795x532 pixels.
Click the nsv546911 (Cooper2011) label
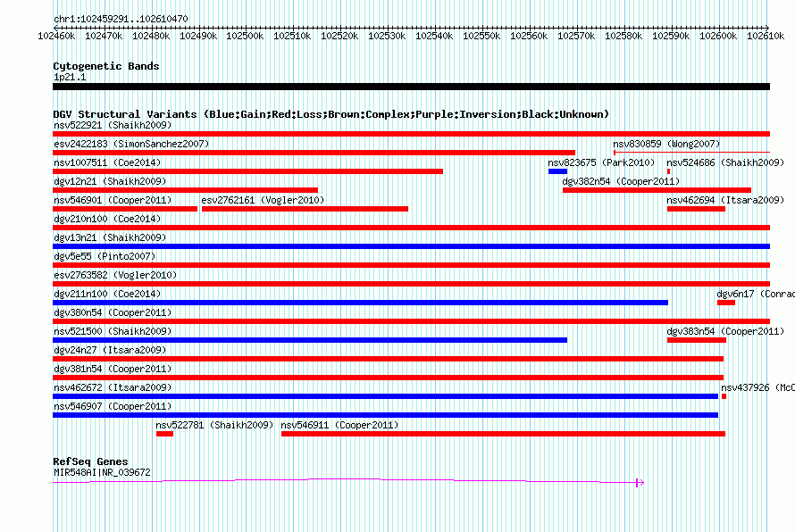click(339, 425)
